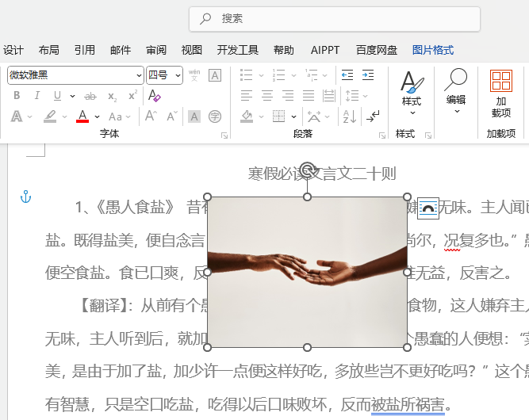Open the Mailings (邮件) tab
Viewport: 529px width, 420px height.
click(121, 50)
